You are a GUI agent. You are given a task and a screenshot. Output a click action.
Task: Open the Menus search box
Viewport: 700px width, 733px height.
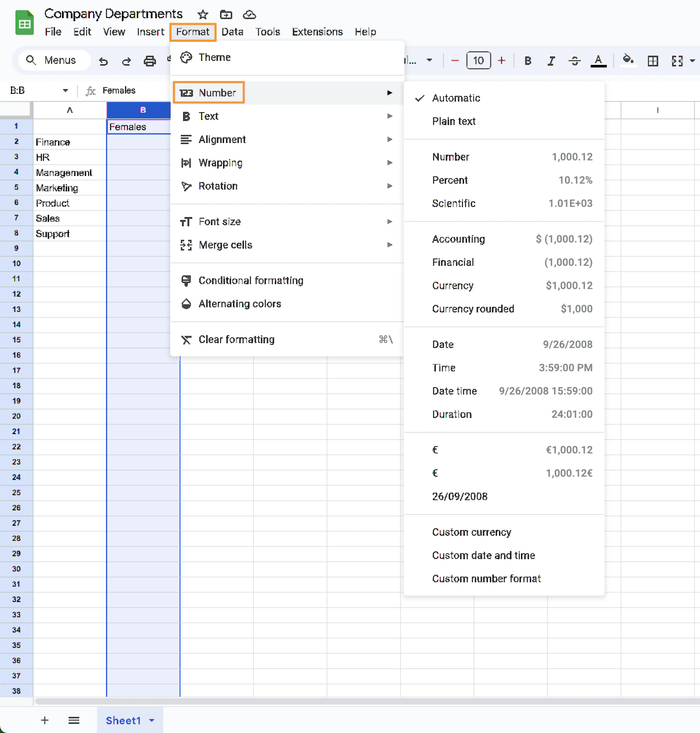pos(54,60)
